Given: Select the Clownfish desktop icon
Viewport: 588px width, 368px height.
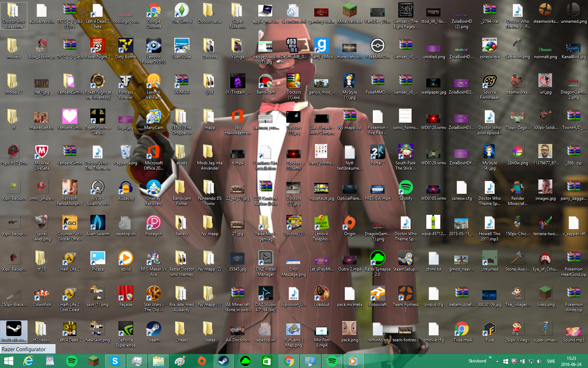Looking at the screenshot, I should [42, 297].
